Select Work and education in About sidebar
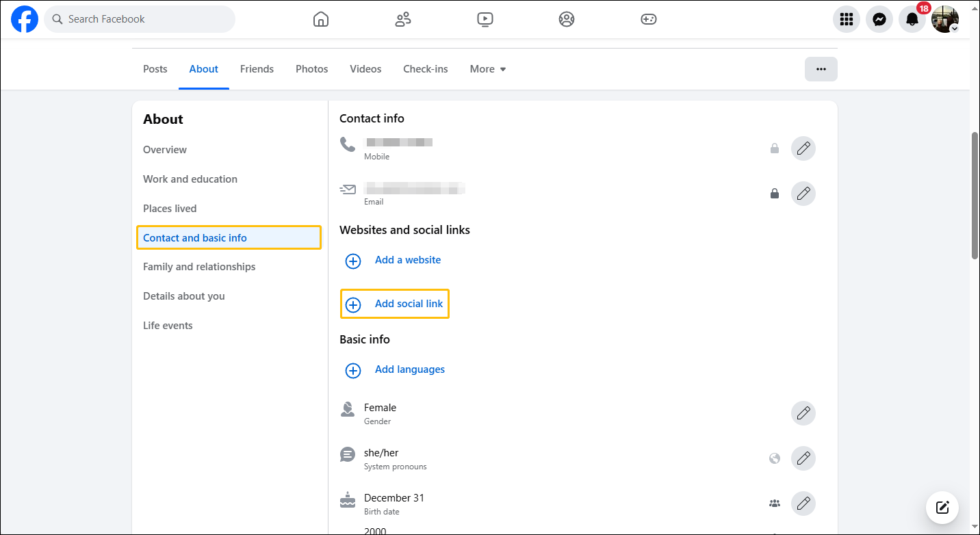 pos(190,179)
